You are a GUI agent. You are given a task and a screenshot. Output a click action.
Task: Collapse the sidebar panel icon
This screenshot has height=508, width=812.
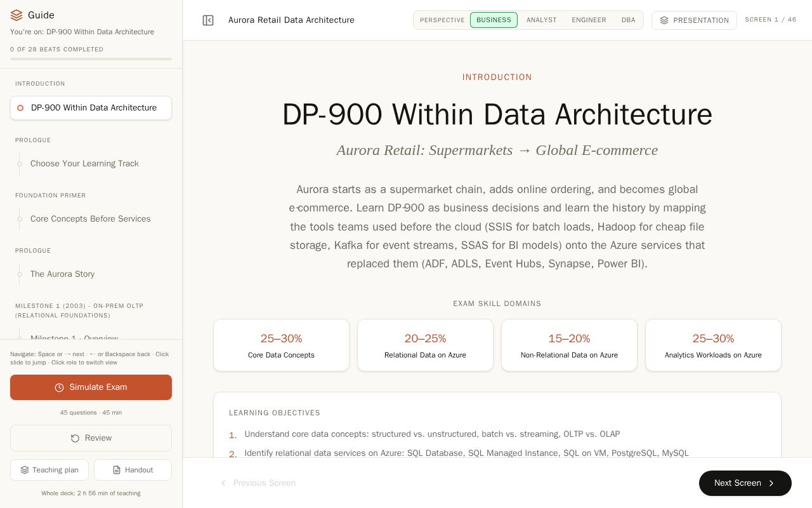[x=208, y=20]
